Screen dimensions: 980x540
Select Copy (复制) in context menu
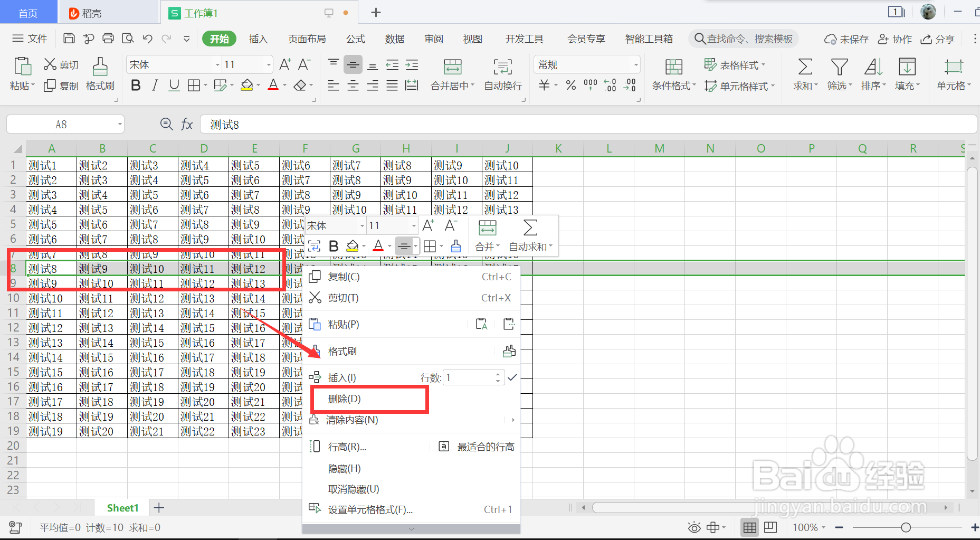coord(411,277)
